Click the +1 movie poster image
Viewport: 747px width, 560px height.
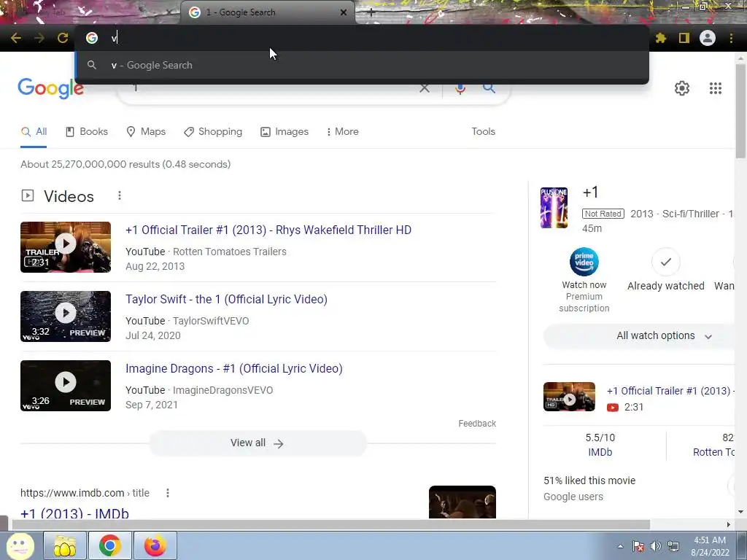(x=554, y=208)
